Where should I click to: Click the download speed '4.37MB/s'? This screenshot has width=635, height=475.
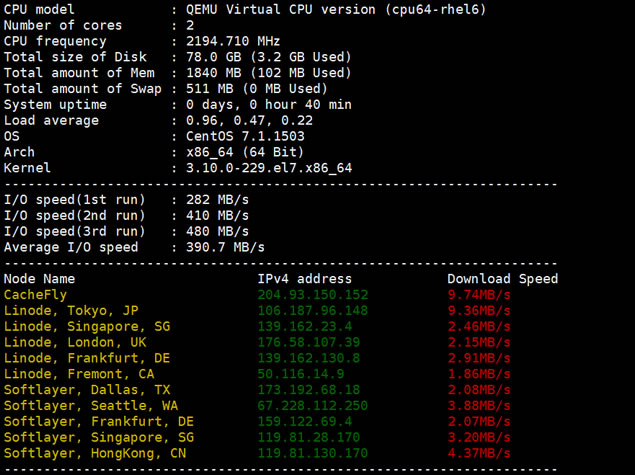479,453
